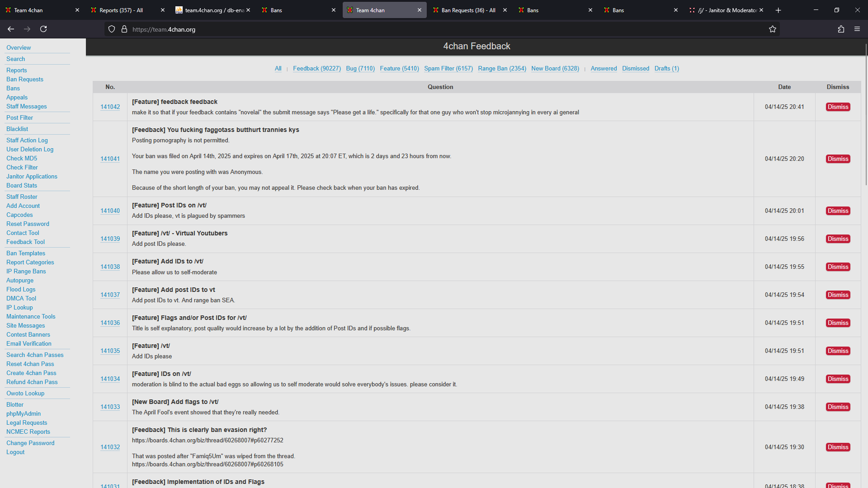Go back using the back arrow
This screenshot has width=868, height=488.
(x=11, y=29)
